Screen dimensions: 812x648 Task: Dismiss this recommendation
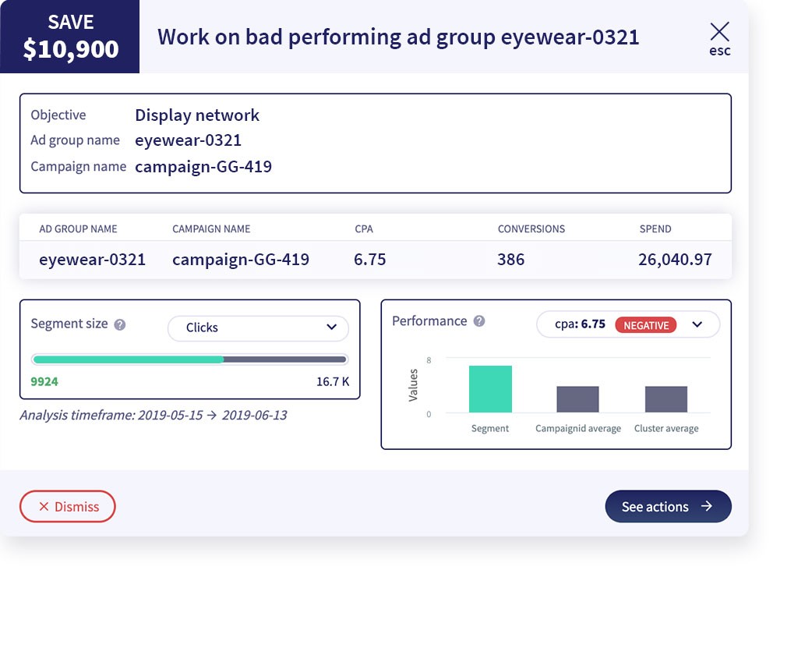pos(67,507)
